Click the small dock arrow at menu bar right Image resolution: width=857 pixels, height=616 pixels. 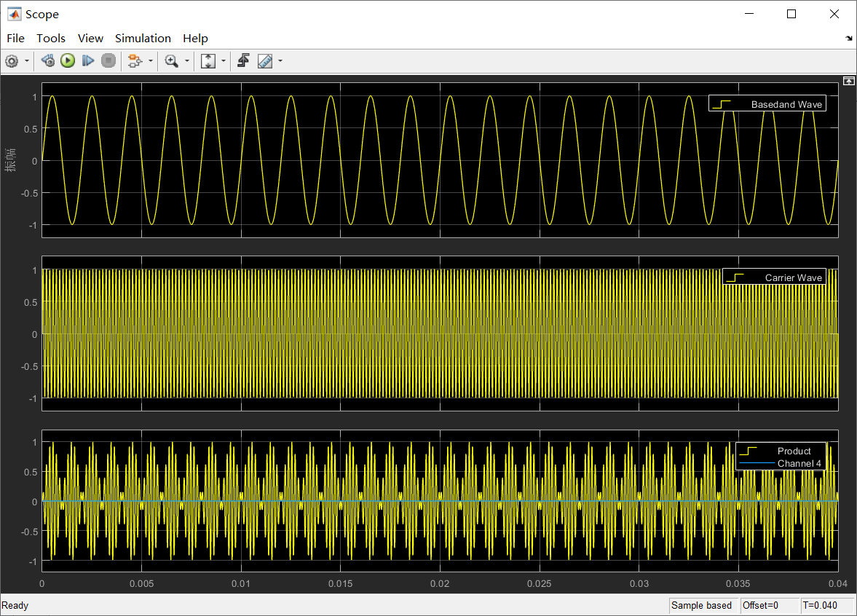point(849,39)
